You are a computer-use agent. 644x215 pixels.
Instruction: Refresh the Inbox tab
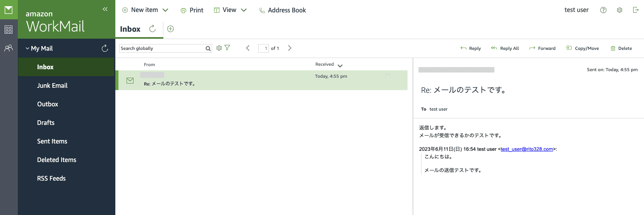(152, 29)
